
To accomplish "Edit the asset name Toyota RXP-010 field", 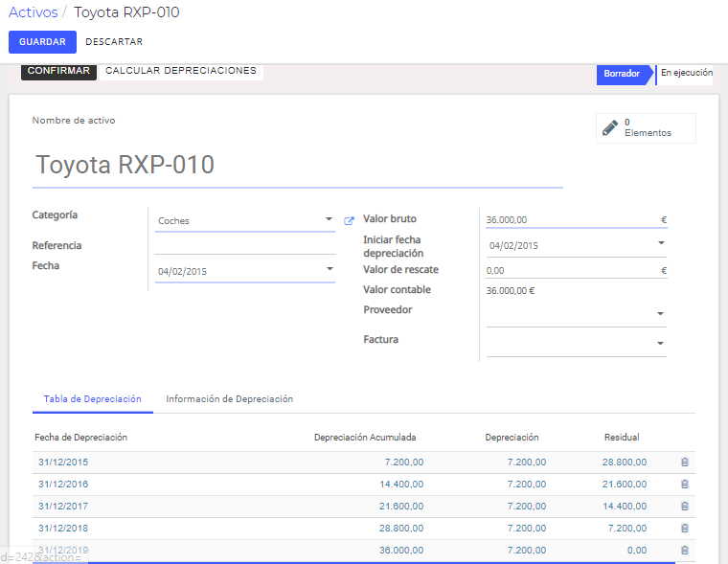I will [297, 166].
